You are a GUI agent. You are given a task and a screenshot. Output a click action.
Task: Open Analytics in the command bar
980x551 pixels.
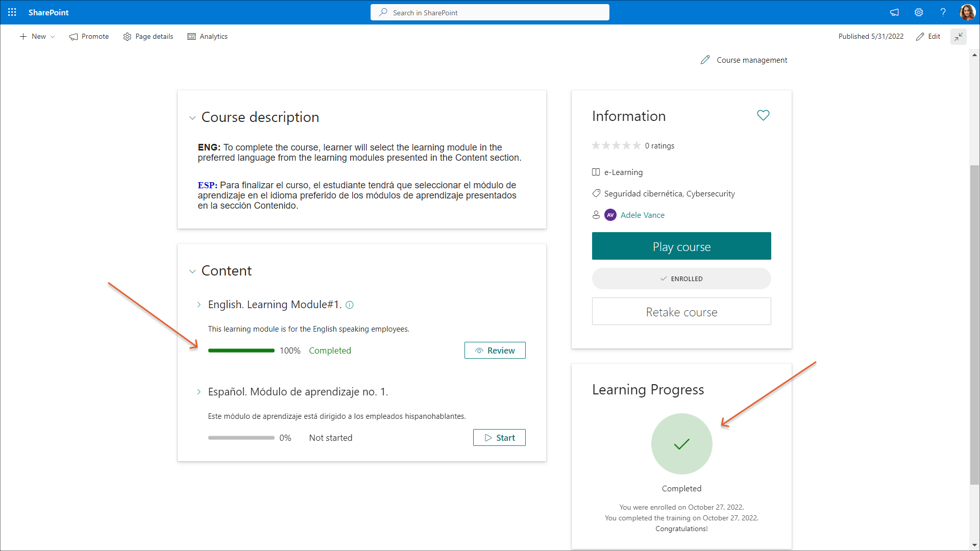[208, 36]
